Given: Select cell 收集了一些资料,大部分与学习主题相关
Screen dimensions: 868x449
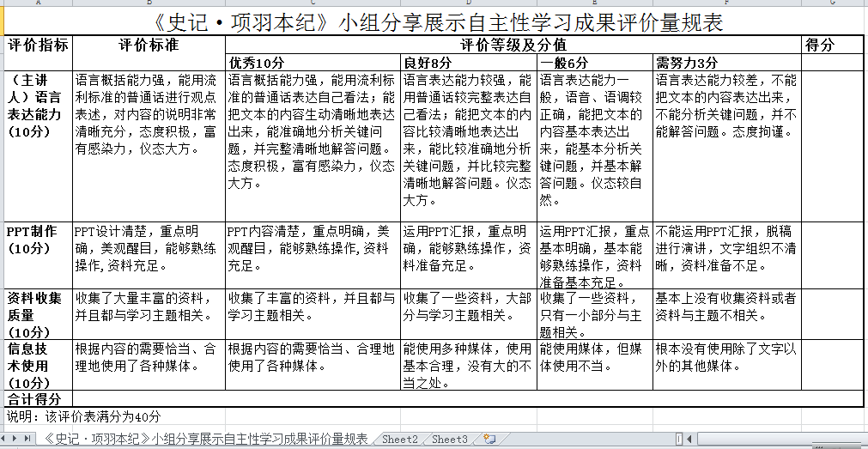Looking at the screenshot, I should (468, 314).
